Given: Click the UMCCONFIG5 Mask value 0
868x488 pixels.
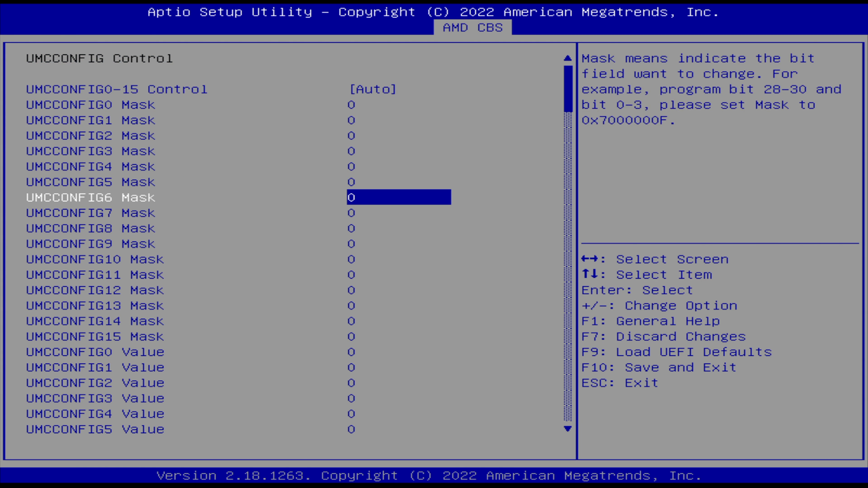Looking at the screenshot, I should tap(351, 182).
